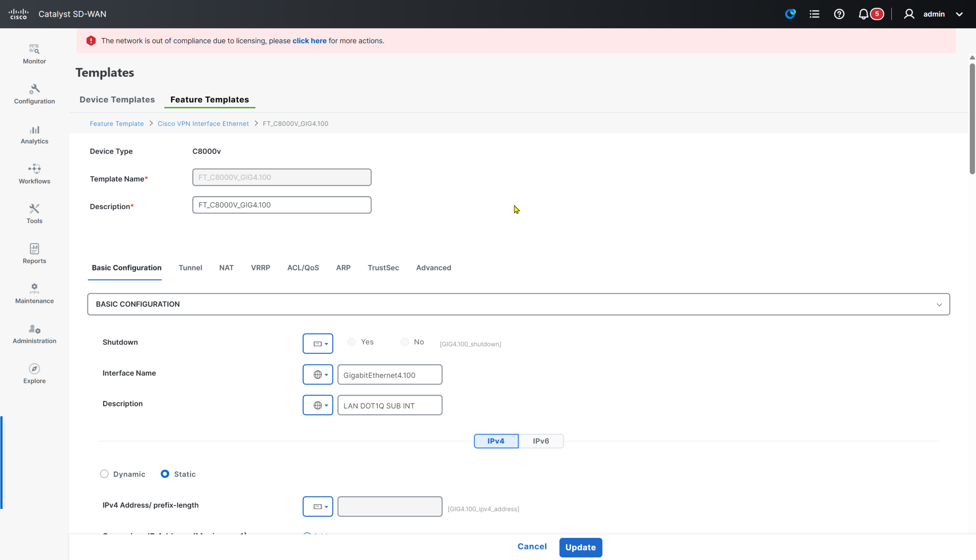Click the [GIG4.100_shutdown] variable label
The width and height of the screenshot is (976, 560).
pyautogui.click(x=470, y=344)
